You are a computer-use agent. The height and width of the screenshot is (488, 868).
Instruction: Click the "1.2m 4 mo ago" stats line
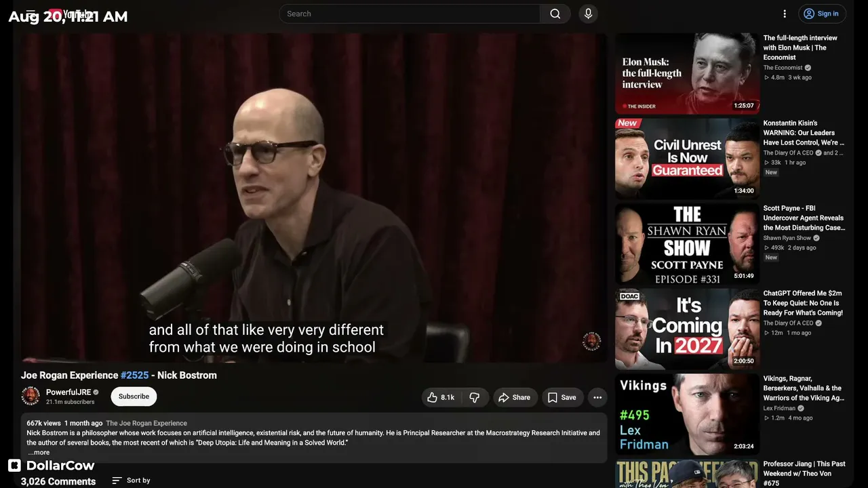click(788, 418)
